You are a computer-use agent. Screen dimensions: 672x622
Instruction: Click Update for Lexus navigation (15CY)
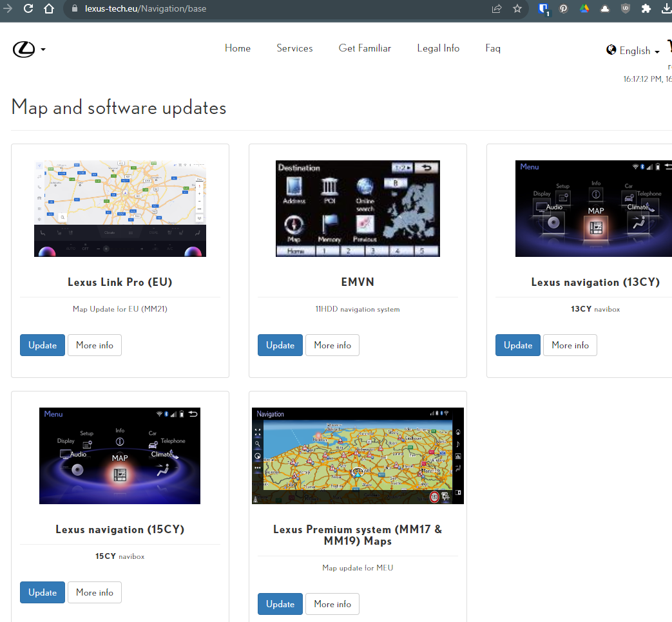pos(43,592)
